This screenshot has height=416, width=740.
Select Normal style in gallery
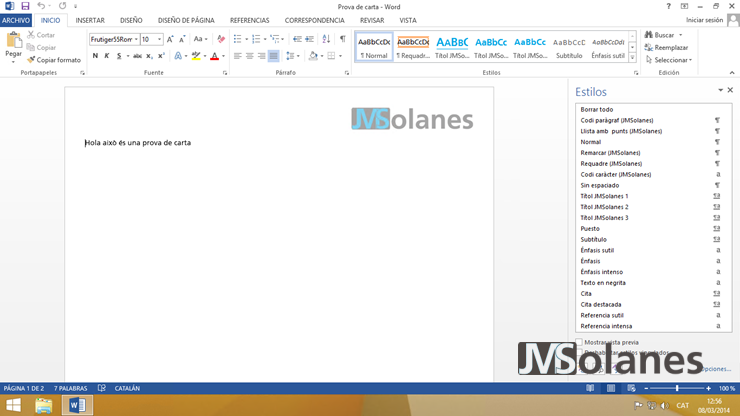point(374,47)
